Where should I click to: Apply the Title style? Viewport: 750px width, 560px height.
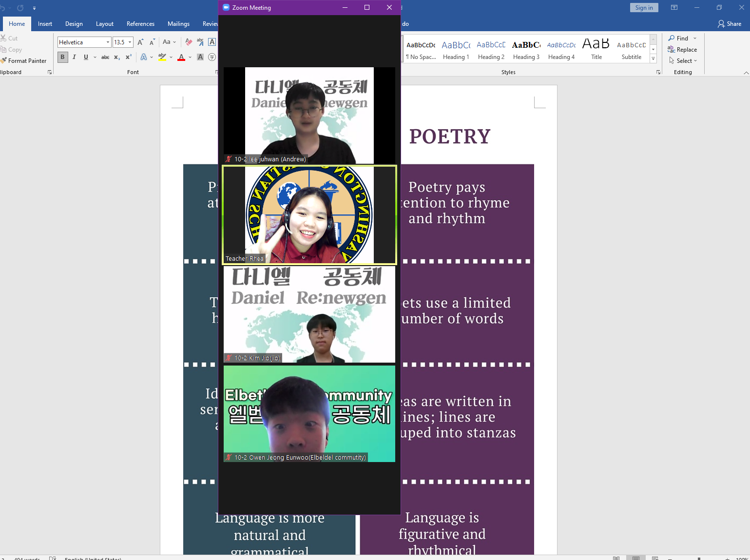click(x=596, y=50)
